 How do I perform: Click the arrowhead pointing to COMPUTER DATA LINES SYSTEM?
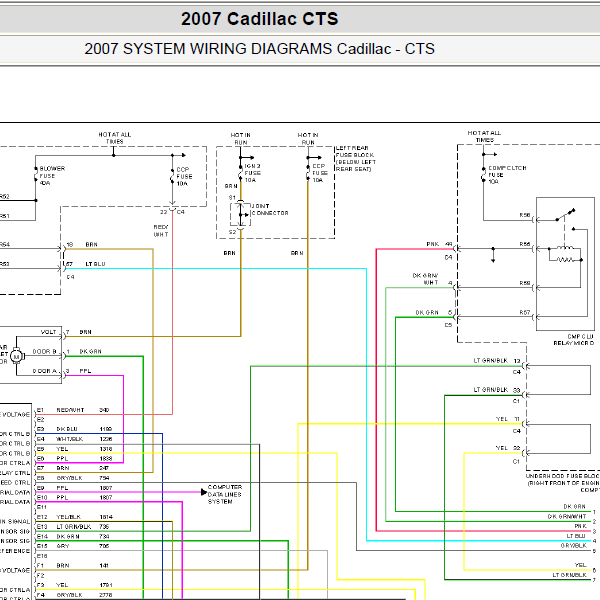click(x=204, y=492)
